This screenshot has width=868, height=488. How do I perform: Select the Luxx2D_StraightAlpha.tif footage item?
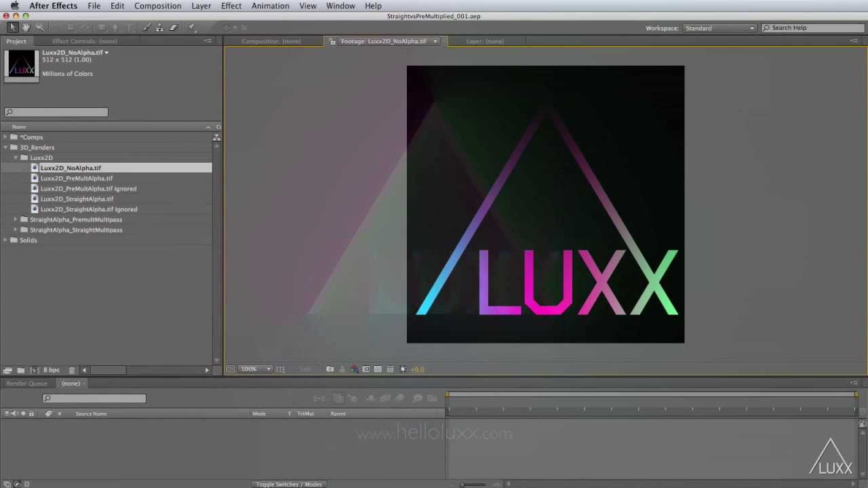coord(77,199)
